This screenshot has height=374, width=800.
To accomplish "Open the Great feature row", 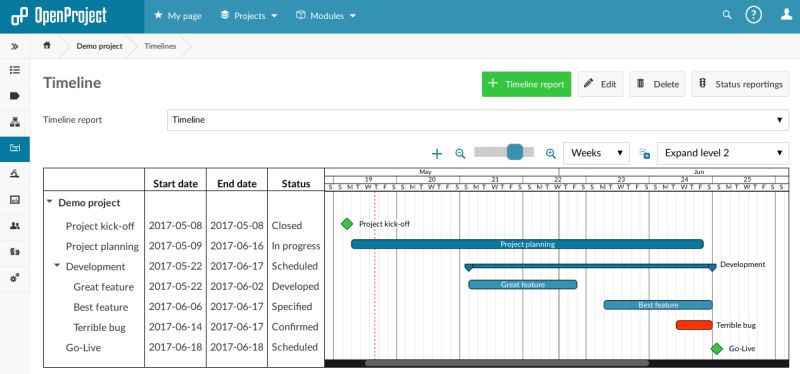I will pos(104,287).
